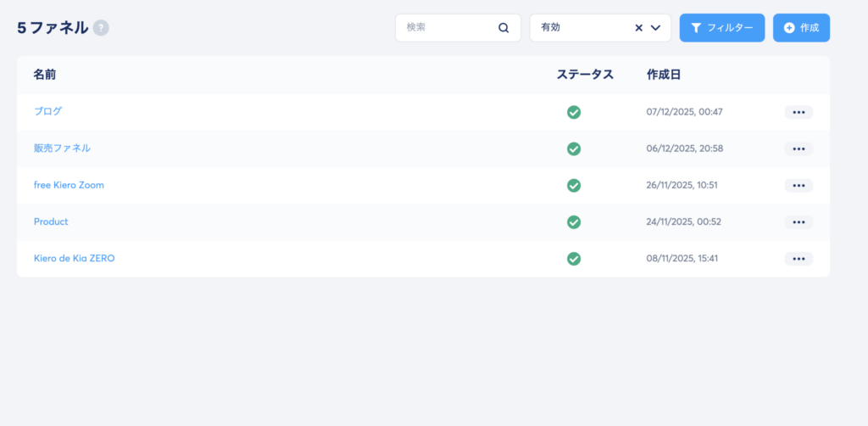Open the three-dot menu for Product
This screenshot has height=426, width=868.
tap(798, 221)
